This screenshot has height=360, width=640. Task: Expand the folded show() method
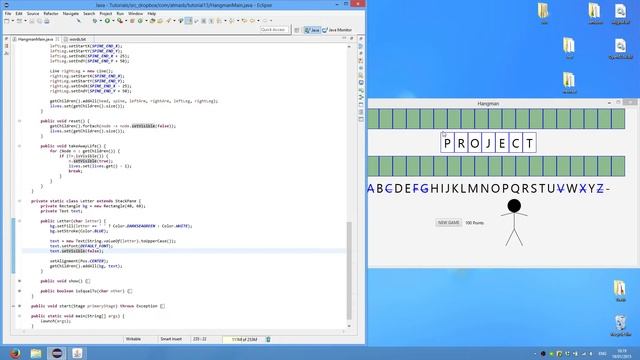click(19, 281)
